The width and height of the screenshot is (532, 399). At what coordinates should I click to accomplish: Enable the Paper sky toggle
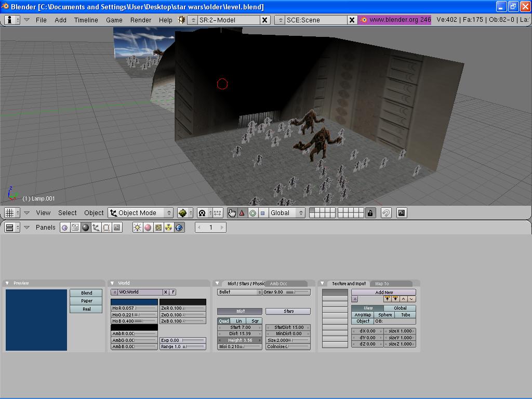click(86, 301)
